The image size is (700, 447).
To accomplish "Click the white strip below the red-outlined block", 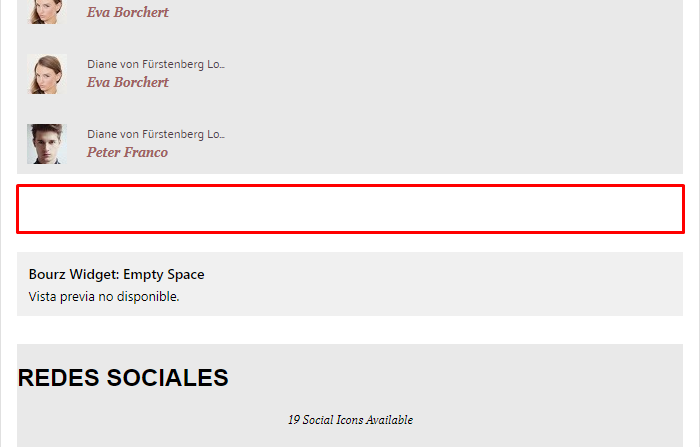I will 350,243.
